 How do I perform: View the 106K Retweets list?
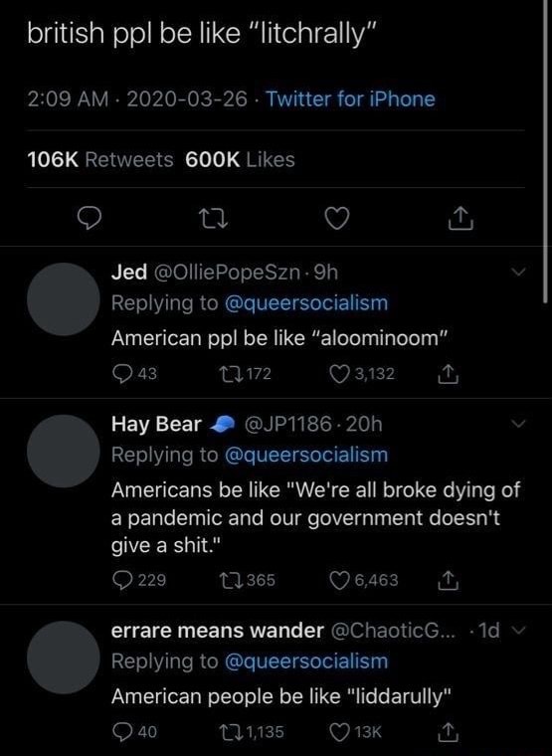[100, 159]
